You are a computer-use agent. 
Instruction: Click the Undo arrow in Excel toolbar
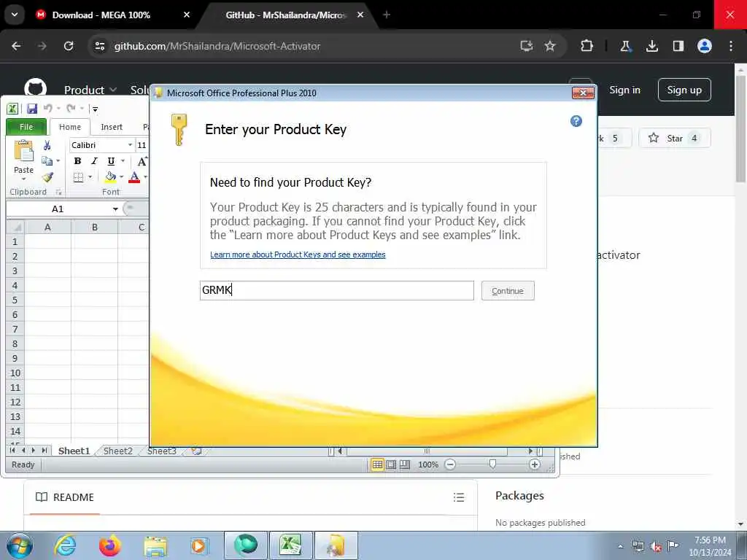[x=48, y=109]
